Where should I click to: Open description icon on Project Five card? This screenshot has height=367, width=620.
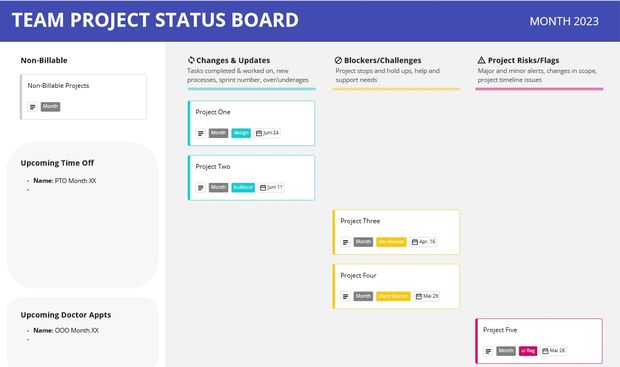pos(488,351)
